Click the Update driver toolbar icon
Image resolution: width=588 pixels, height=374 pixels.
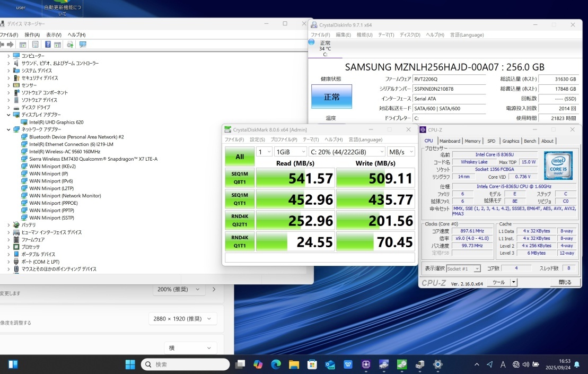70,45
